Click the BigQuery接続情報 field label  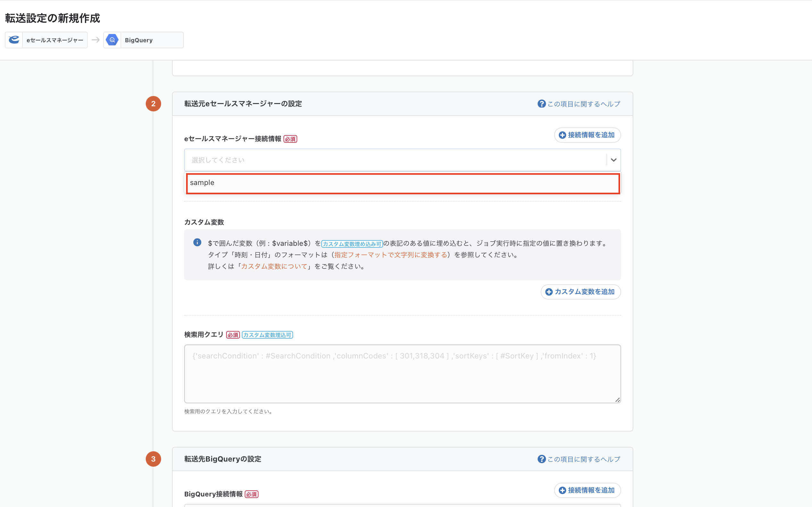click(x=213, y=494)
